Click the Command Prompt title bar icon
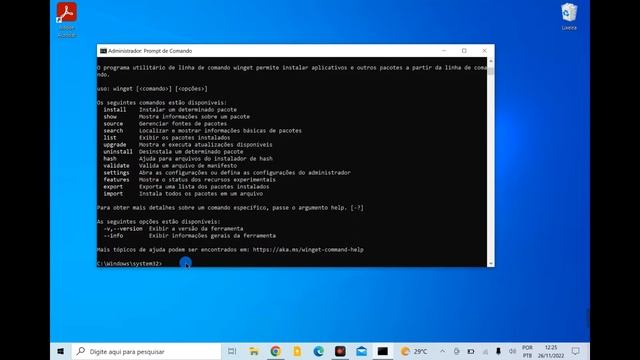This screenshot has height=360, width=640. pos(103,51)
